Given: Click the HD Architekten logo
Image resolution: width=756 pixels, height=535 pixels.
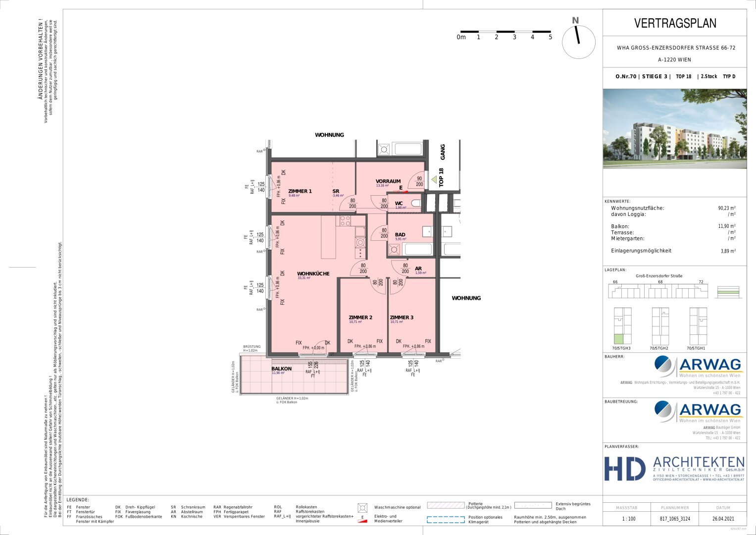Looking at the screenshot, I should [674, 469].
